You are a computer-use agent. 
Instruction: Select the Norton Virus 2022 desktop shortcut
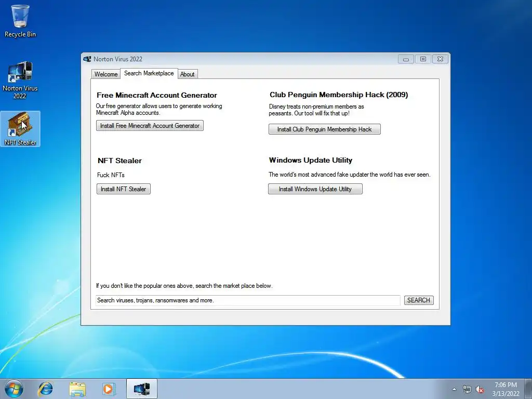(20, 80)
